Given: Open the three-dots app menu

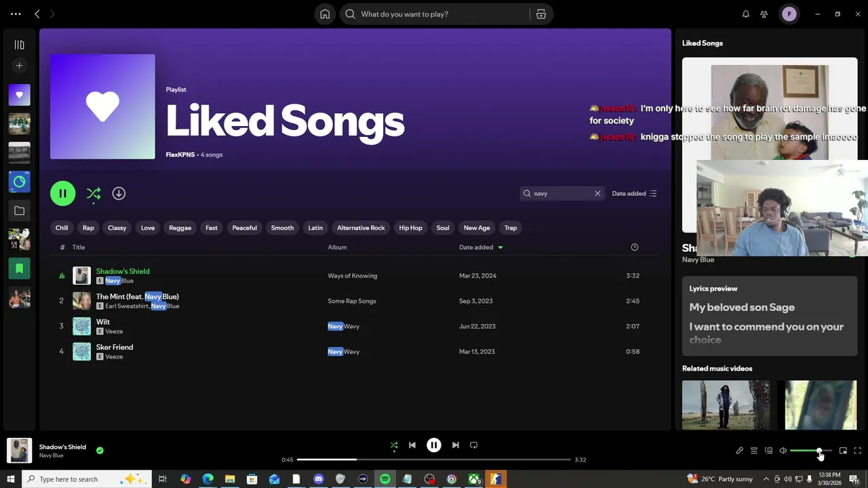Looking at the screenshot, I should click(x=16, y=14).
